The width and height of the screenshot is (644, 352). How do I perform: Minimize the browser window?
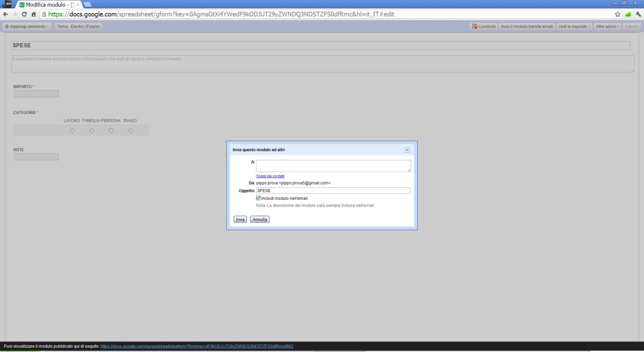tap(615, 3)
